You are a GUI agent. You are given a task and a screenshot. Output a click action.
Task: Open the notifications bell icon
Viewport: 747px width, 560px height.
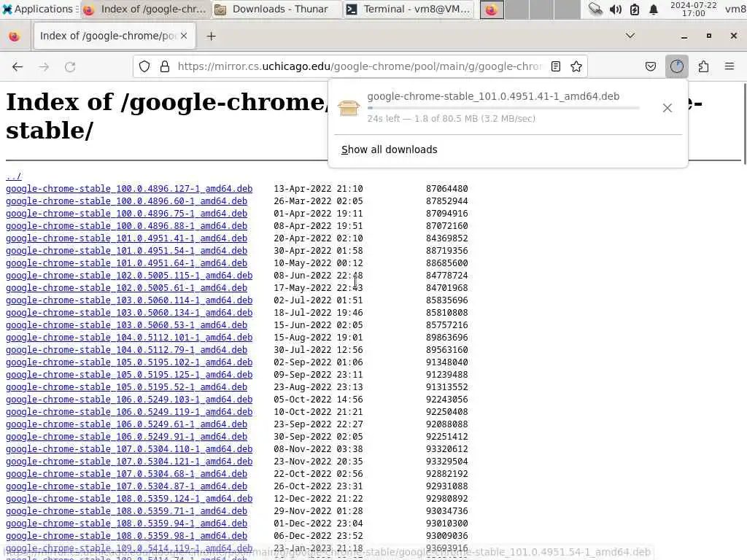654,9
